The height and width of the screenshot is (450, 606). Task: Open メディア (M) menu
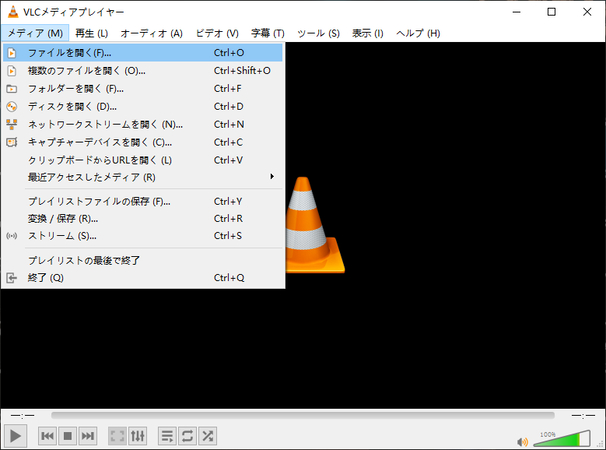[35, 33]
